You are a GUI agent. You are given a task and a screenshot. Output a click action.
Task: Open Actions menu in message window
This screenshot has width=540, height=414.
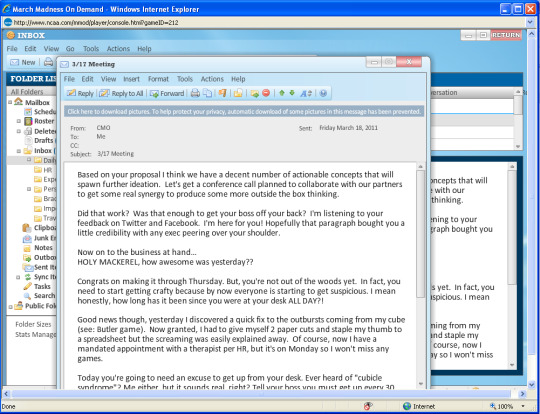tap(212, 79)
